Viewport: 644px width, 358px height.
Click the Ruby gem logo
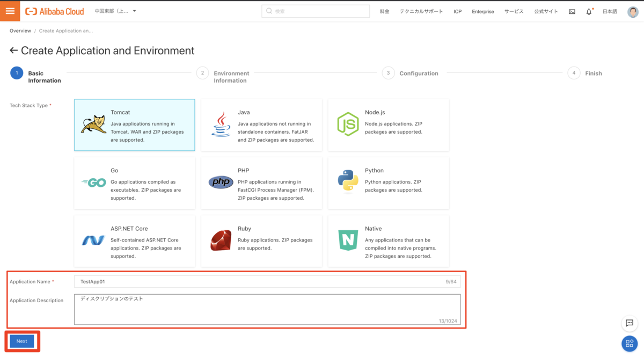point(221,240)
